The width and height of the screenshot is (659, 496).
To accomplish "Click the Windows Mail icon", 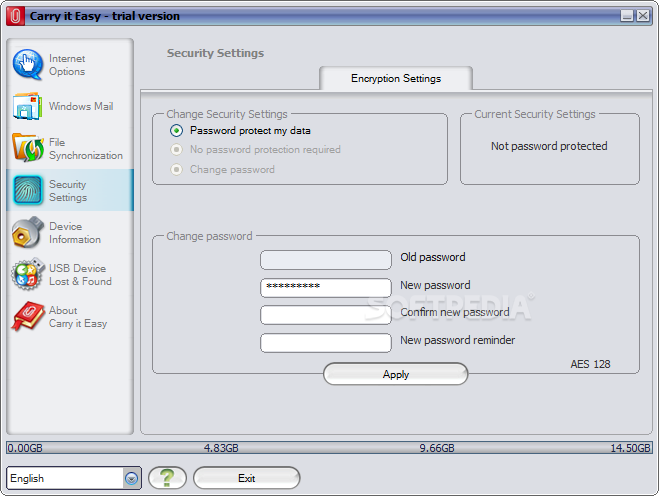I will click(x=28, y=106).
